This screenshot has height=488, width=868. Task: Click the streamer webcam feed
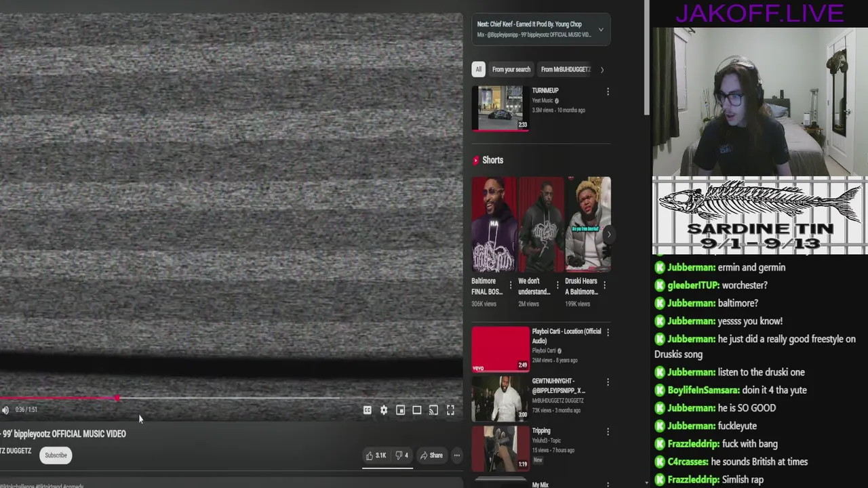tap(759, 102)
